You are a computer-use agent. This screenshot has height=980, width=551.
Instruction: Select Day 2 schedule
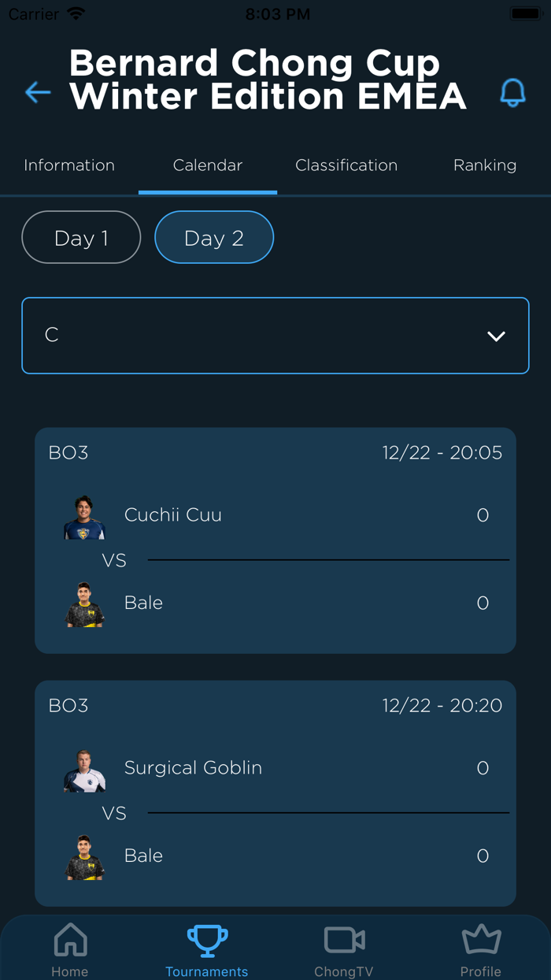tap(214, 237)
